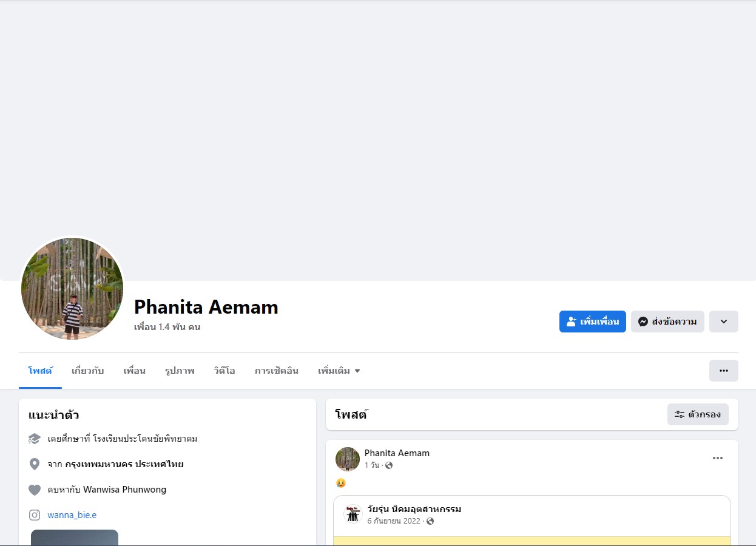Open three-dot menu on Phanita Aemam's post

(718, 458)
